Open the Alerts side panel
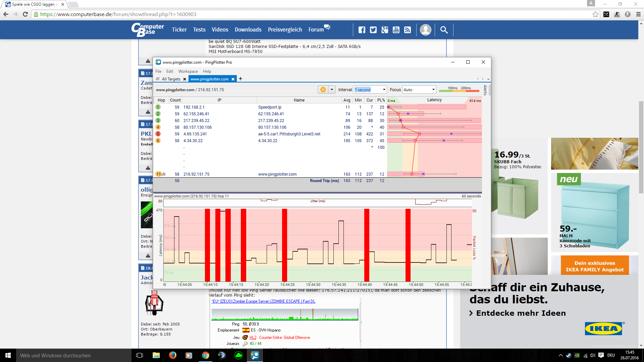 pyautogui.click(x=485, y=90)
